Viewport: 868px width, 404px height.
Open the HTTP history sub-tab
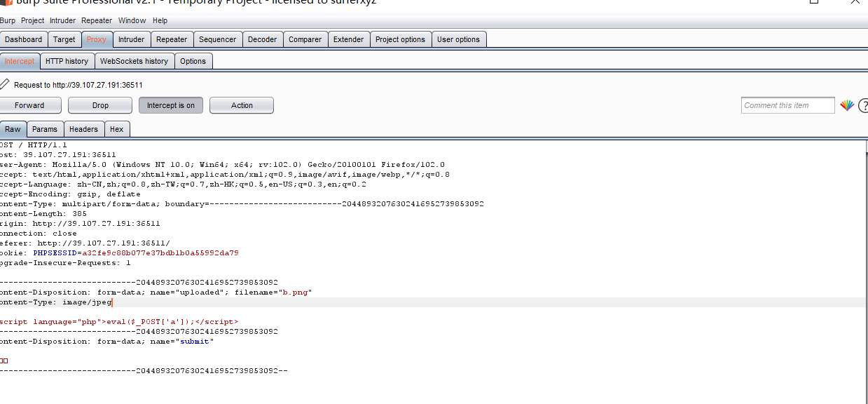click(67, 61)
